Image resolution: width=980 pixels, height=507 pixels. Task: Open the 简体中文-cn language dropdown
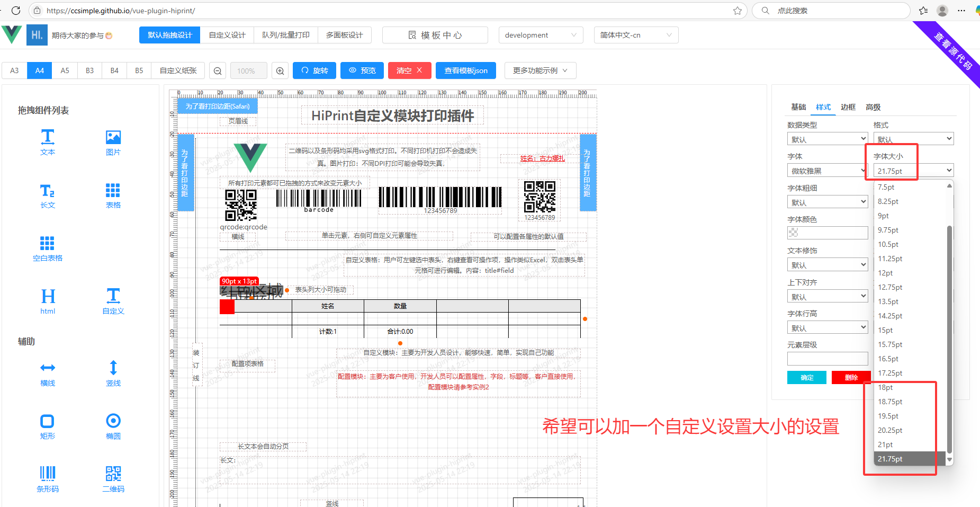[x=636, y=35]
